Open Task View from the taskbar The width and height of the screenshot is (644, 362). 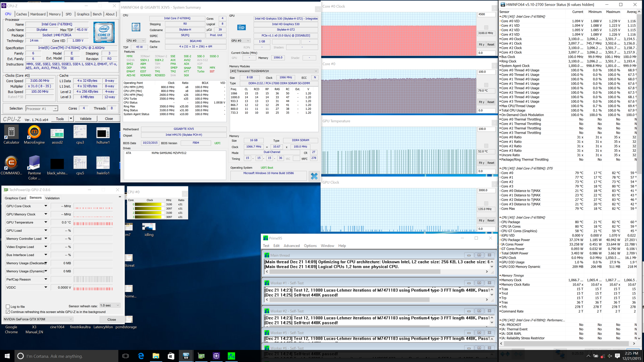(x=126, y=356)
